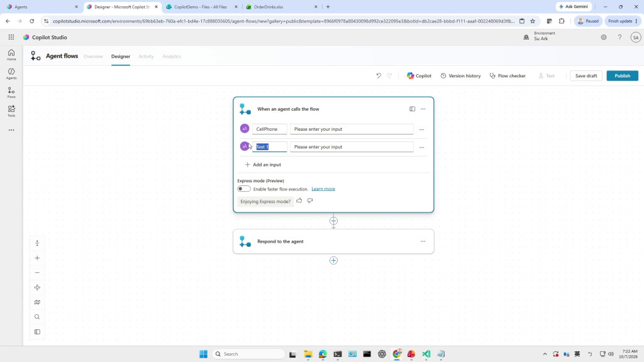Zoom in on the designer canvas
Viewport: 644px width, 362px height.
pos(37,258)
